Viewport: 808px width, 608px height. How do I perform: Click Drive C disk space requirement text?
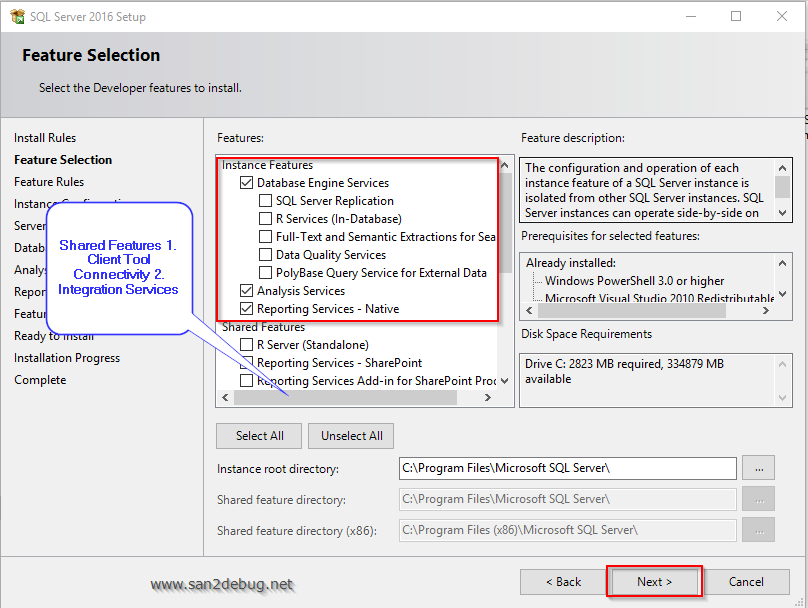(625, 371)
